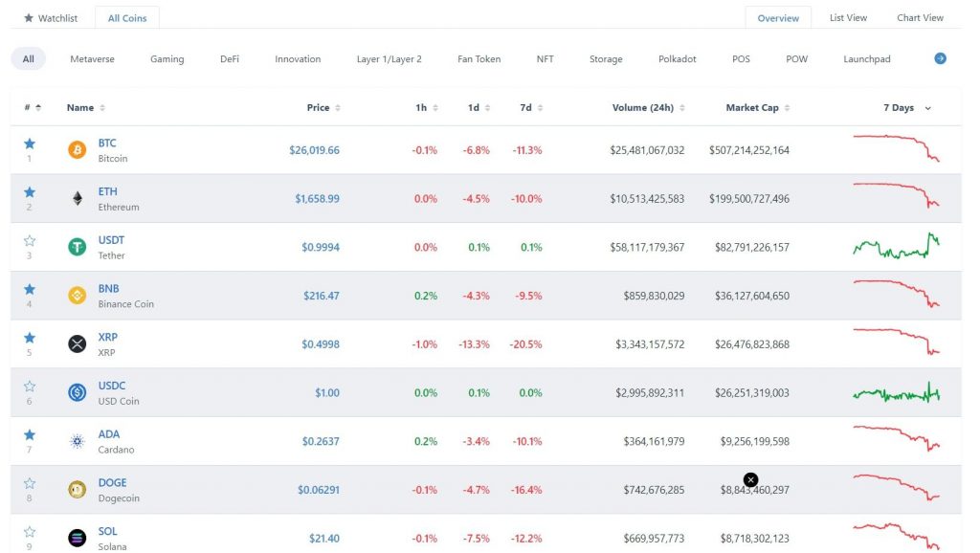Unstar Ethereum from the watchlist
Viewport: 980px width, 553px height.
pyautogui.click(x=30, y=192)
